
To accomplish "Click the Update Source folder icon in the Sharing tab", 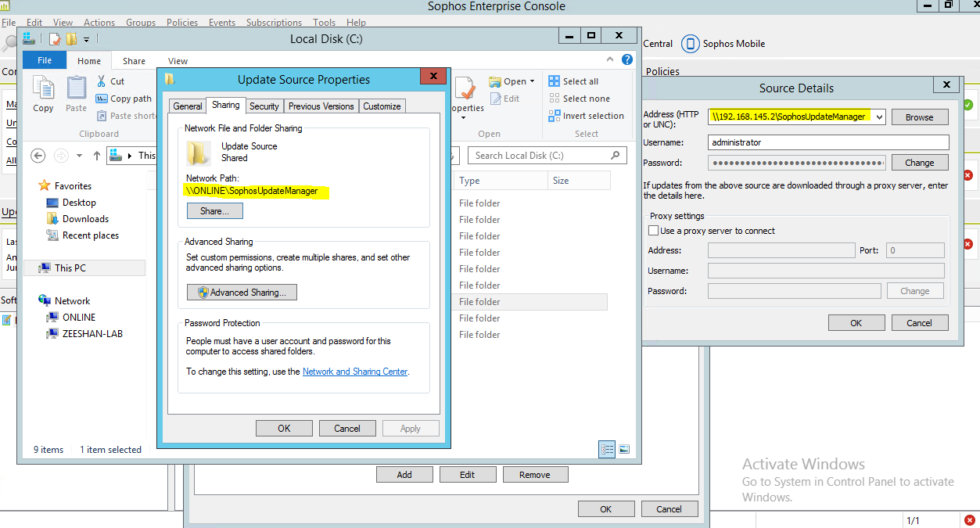I will click(x=199, y=152).
